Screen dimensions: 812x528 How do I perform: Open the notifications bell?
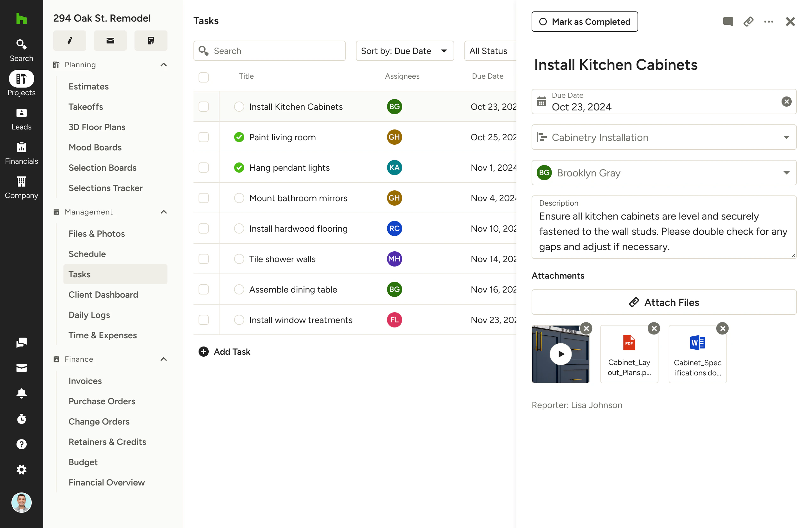coord(21,393)
